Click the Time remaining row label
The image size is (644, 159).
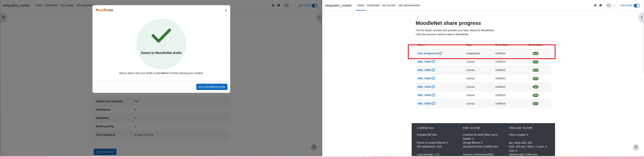point(106,135)
